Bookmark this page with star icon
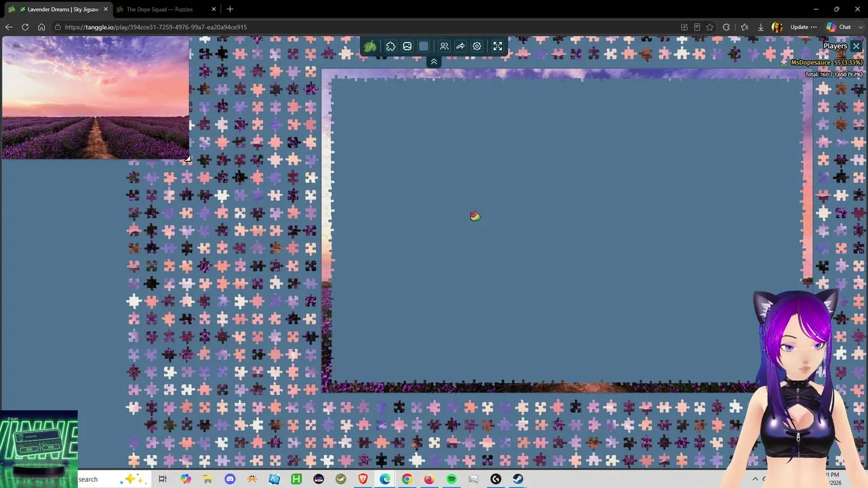Image resolution: width=868 pixels, height=488 pixels. (x=710, y=27)
